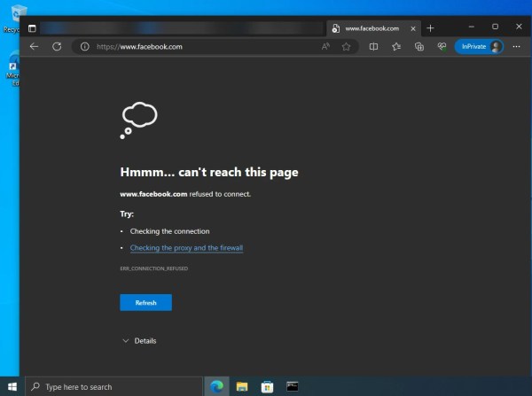Add this page to favorites star

[x=346, y=46]
